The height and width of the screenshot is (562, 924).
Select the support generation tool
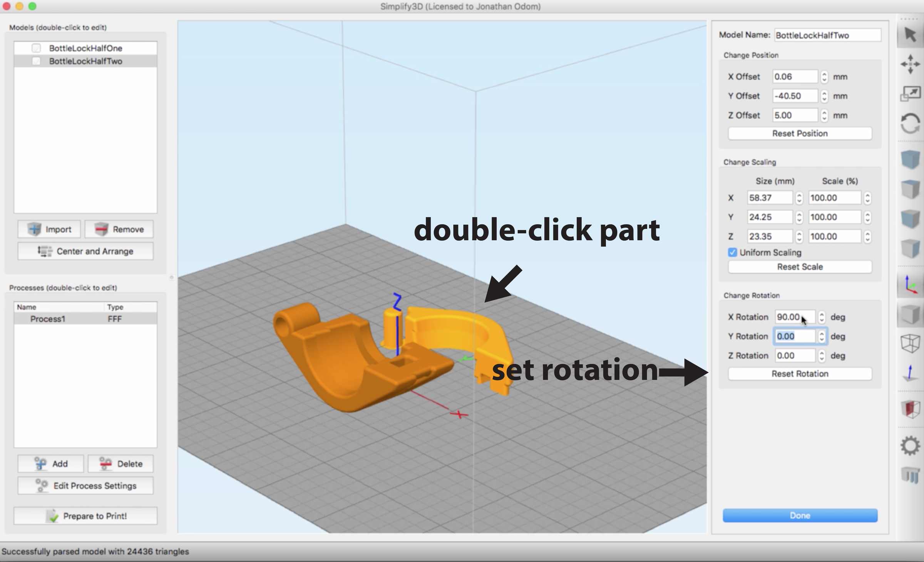pos(911,475)
